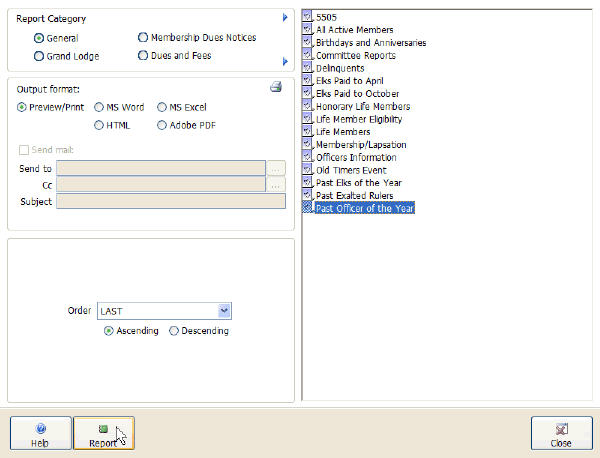The height and width of the screenshot is (458, 600).
Task: Click the report icon beside Life Members
Action: coord(307,132)
